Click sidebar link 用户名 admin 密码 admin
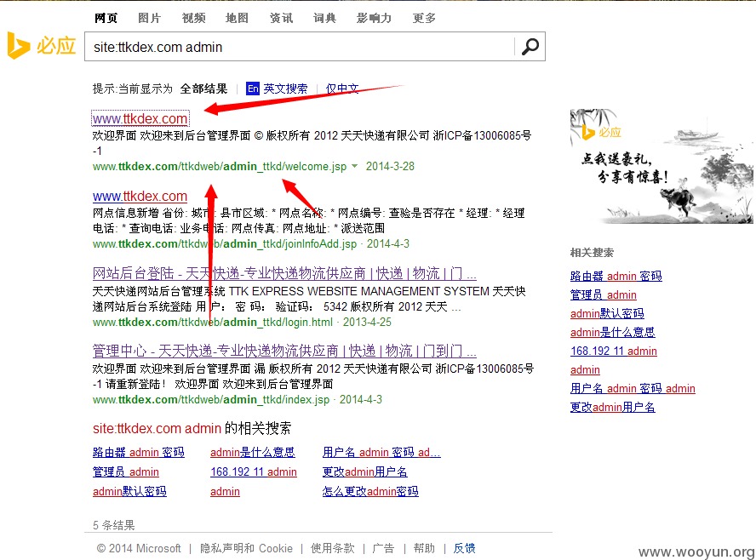756x560 pixels. (x=633, y=388)
